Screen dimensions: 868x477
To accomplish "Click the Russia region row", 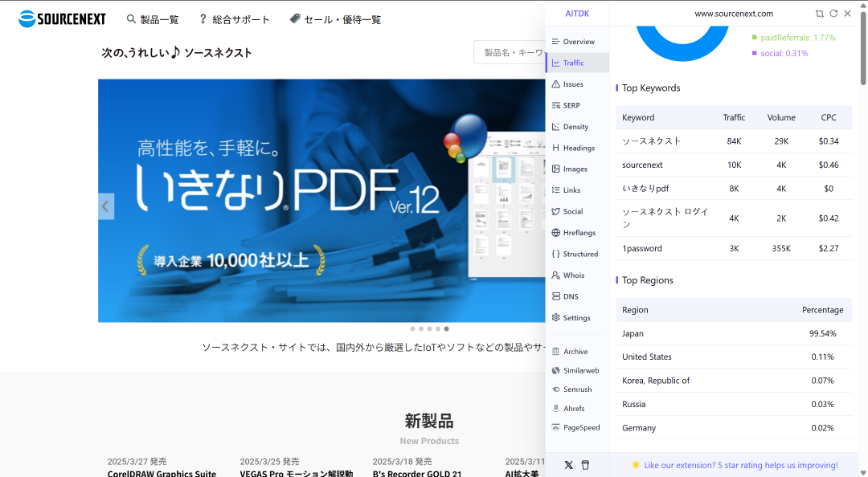I will (734, 405).
